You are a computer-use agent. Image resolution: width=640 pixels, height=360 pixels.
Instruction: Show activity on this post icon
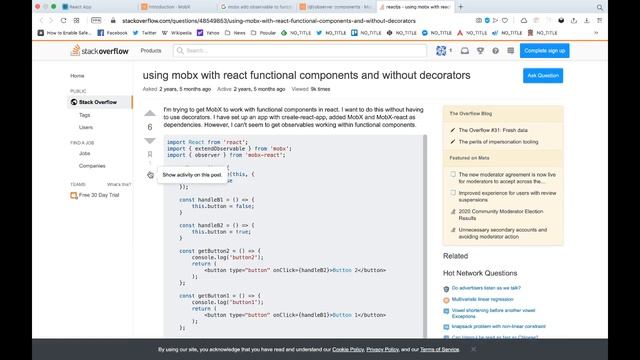point(150,175)
